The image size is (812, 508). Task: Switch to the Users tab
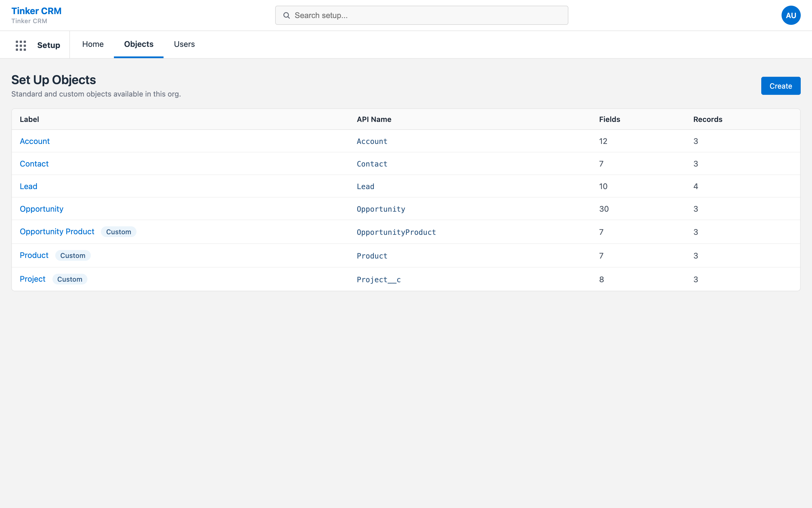tap(184, 44)
